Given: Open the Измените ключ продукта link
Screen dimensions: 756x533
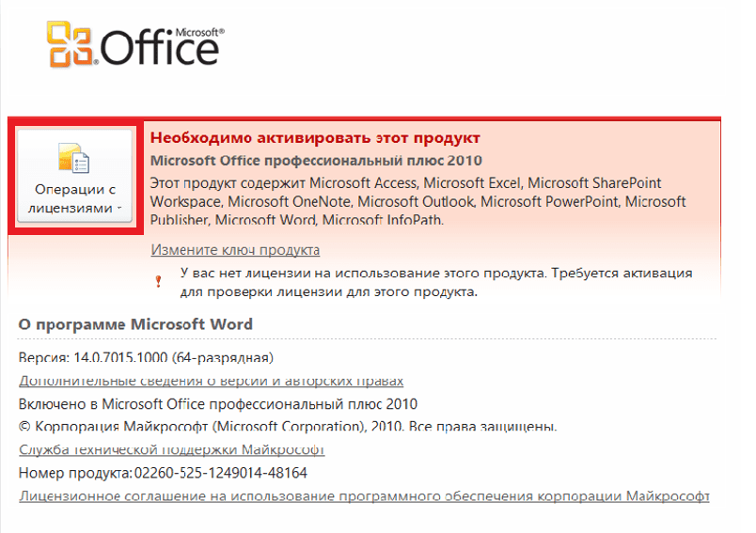Looking at the screenshot, I should [235, 250].
